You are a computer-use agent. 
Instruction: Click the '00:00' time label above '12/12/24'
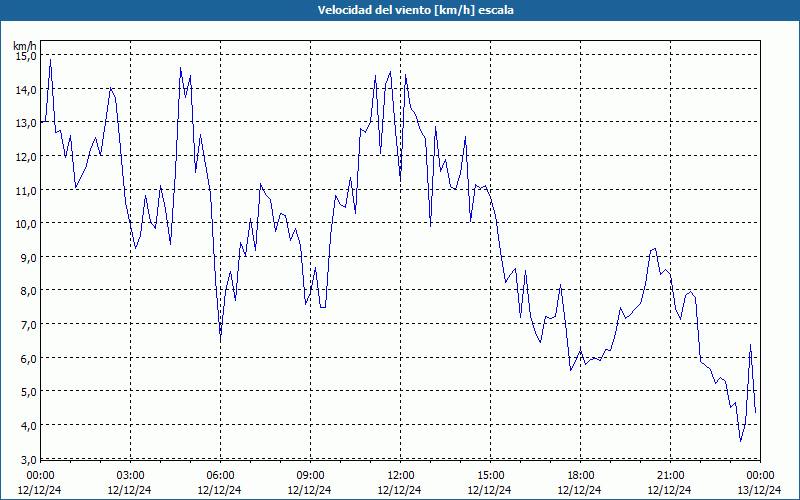click(40, 476)
